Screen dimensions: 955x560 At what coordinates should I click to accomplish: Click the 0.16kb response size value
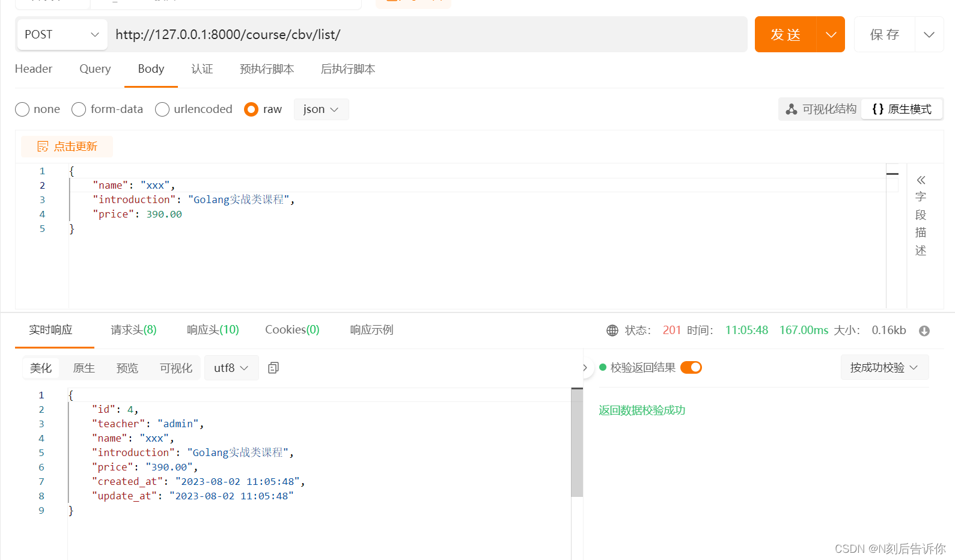[889, 330]
